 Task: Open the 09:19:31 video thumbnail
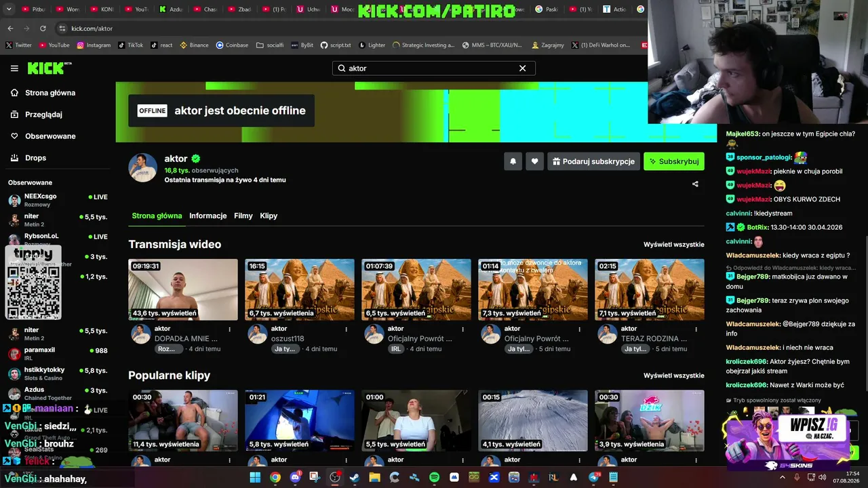pos(183,289)
